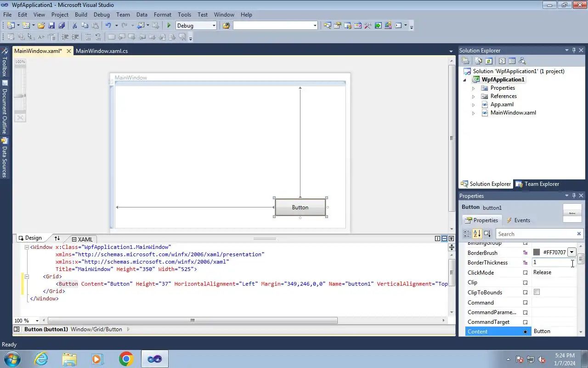Expand the References node

[x=474, y=96]
